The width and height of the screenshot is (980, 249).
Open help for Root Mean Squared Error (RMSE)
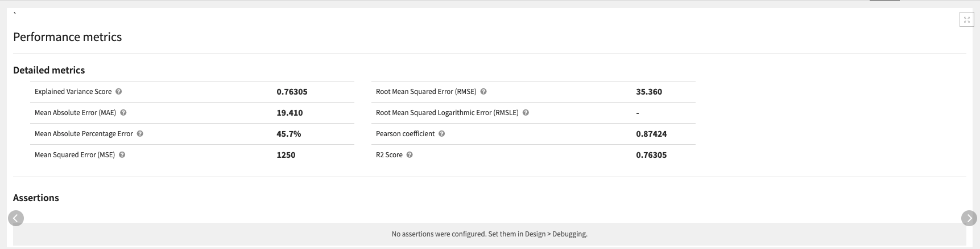pyautogui.click(x=483, y=92)
